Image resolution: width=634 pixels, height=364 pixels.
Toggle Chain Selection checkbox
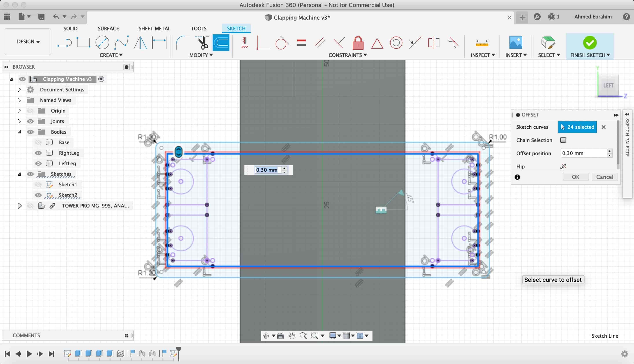click(x=563, y=140)
